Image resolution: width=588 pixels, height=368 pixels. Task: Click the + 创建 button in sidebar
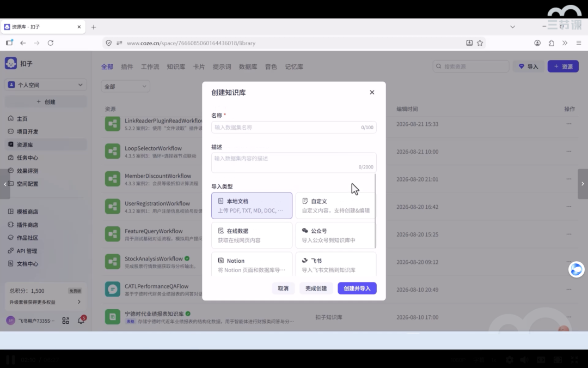pos(45,102)
